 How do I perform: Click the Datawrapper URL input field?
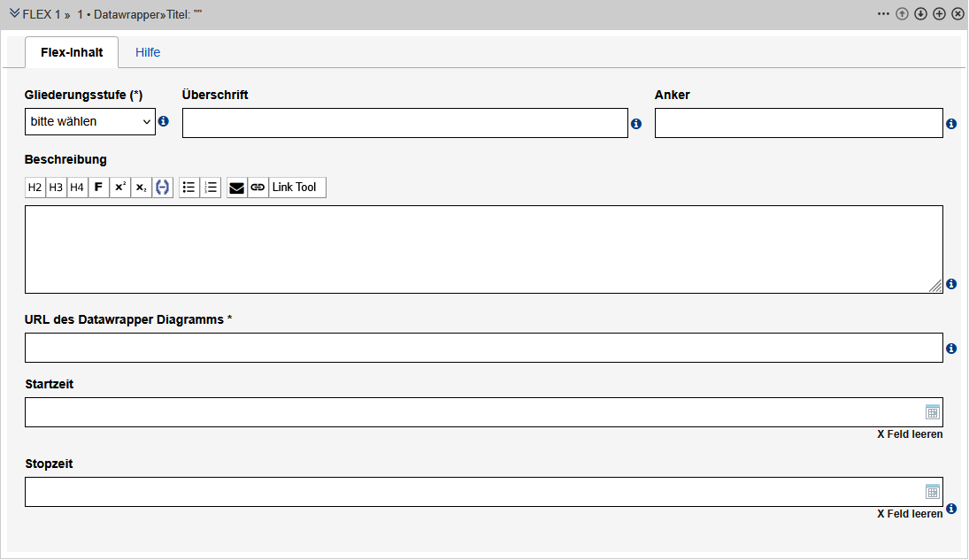[x=483, y=348]
